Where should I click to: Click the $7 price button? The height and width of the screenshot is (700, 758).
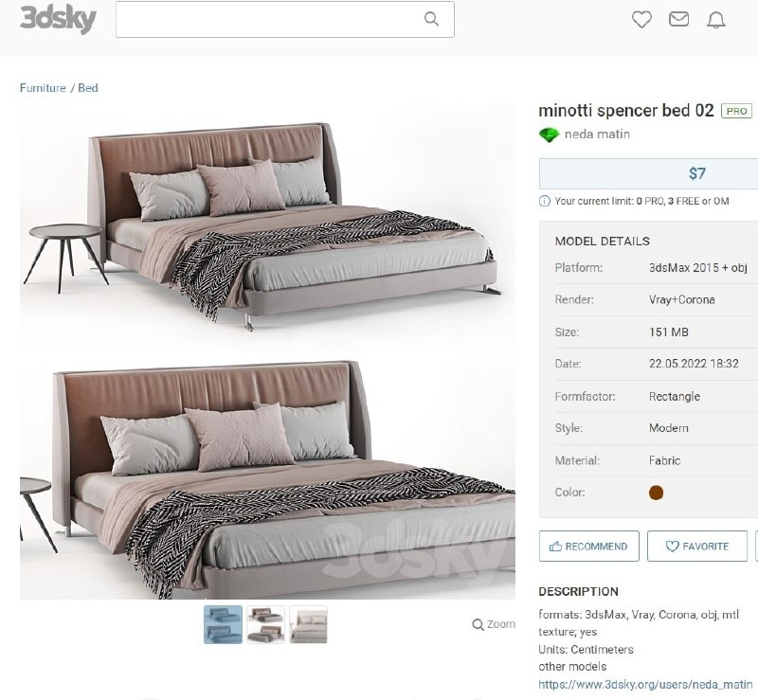pos(648,173)
